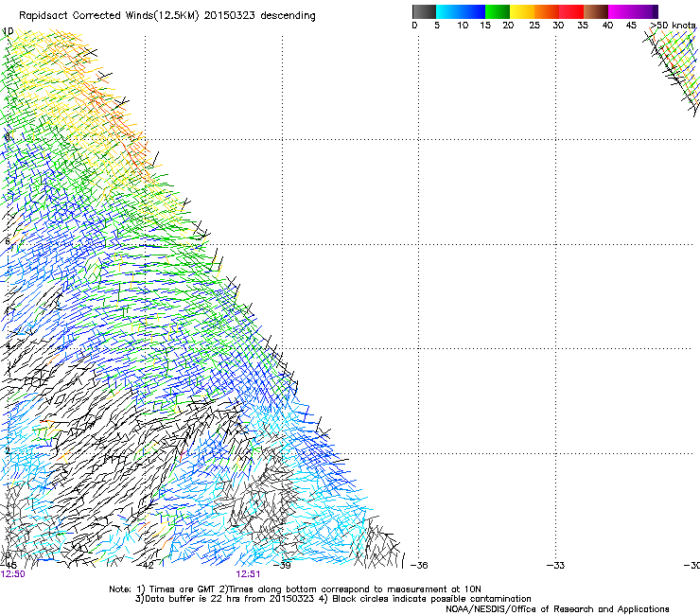Click the dark purple end of the color bar
Image resolution: width=700 pixels, height=615 pixels.
pos(654,11)
